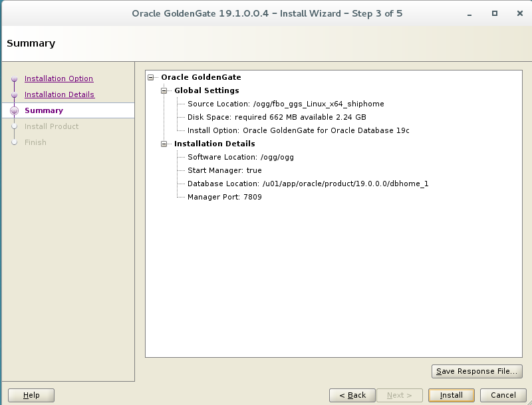Select the Source Location row

click(x=286, y=104)
